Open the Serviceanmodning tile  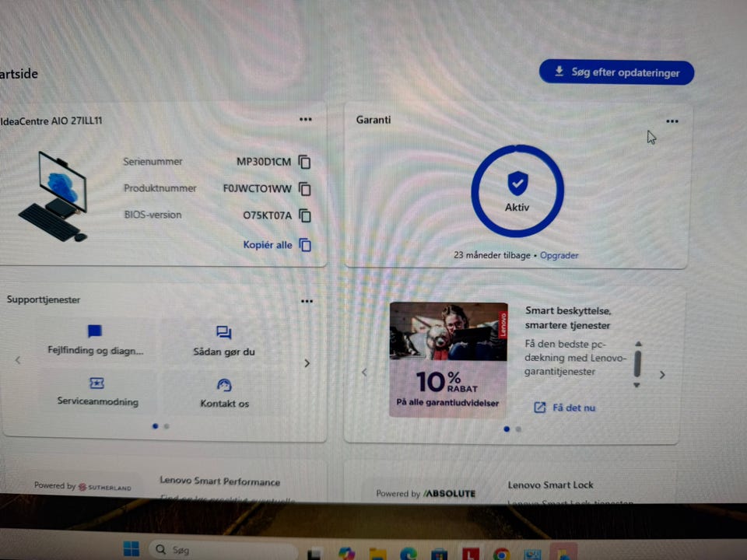pyautogui.click(x=98, y=392)
